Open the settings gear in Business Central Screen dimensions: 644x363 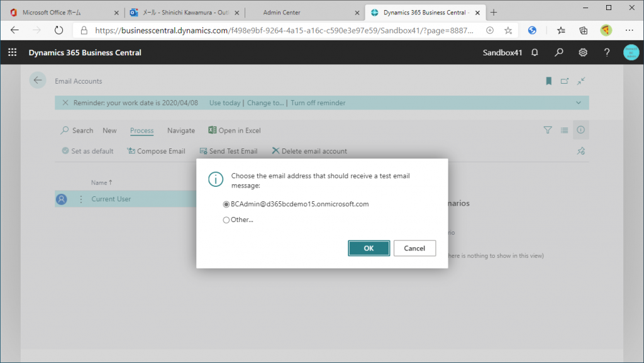[583, 53]
